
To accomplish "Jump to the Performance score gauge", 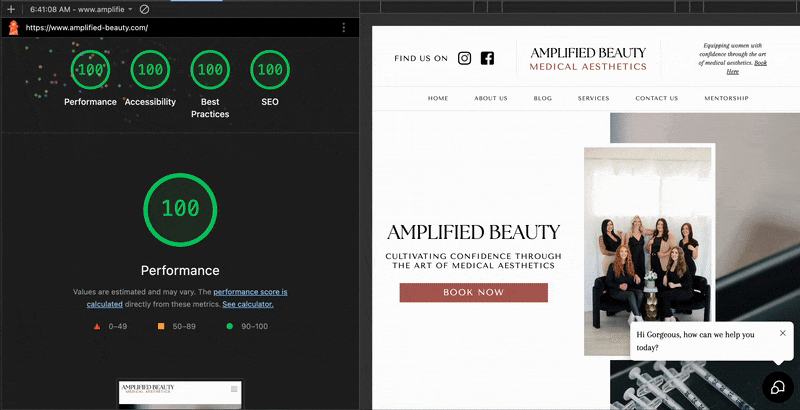I will (90, 70).
